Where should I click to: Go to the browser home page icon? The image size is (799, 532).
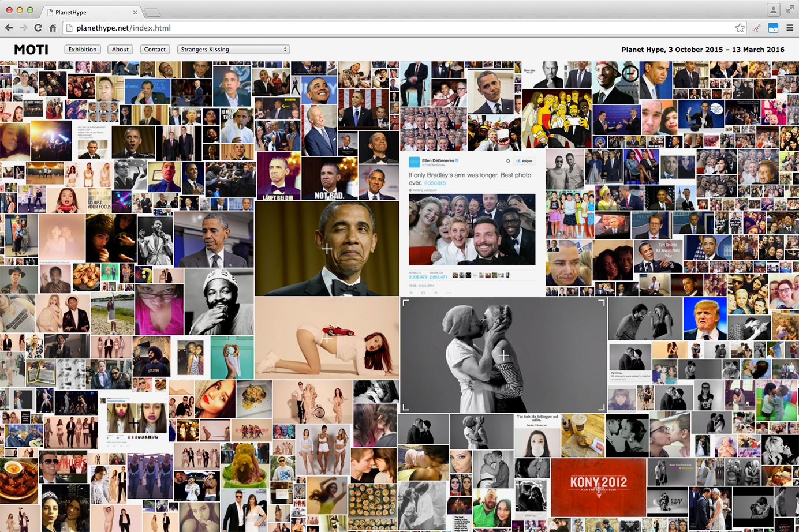[x=53, y=28]
